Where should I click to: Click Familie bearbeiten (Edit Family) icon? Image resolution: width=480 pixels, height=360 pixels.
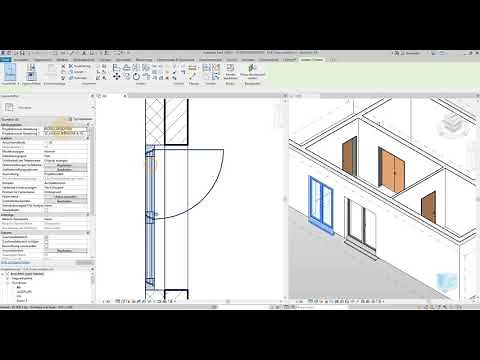tap(230, 72)
